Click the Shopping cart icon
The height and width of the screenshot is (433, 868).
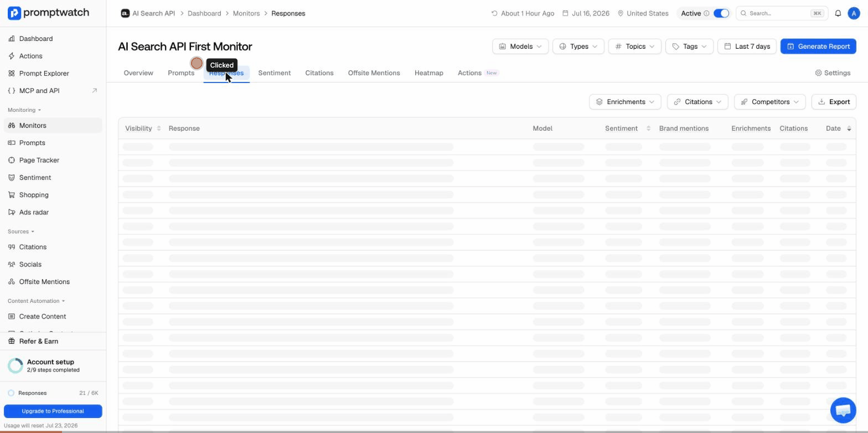coord(12,195)
